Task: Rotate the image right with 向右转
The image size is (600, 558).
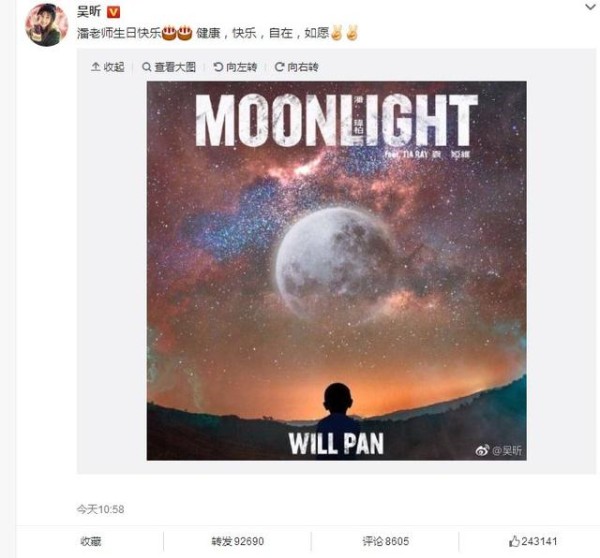Action: click(x=297, y=67)
